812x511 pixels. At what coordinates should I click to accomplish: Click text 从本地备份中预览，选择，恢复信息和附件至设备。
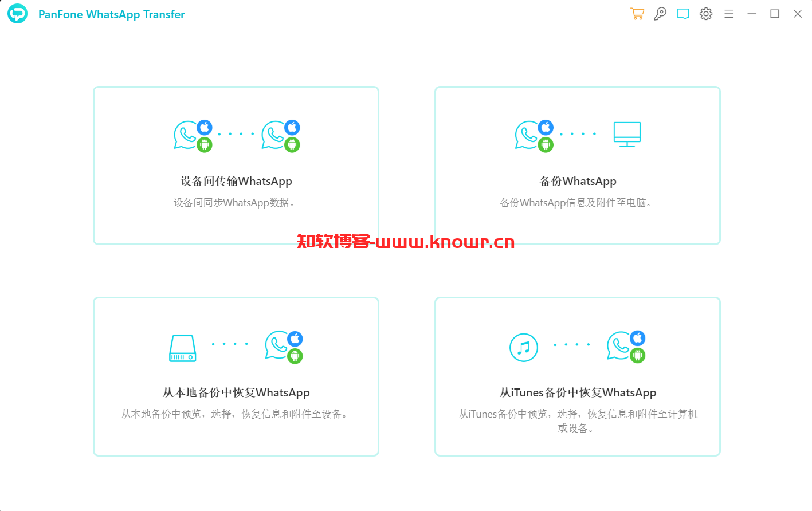tap(236, 414)
